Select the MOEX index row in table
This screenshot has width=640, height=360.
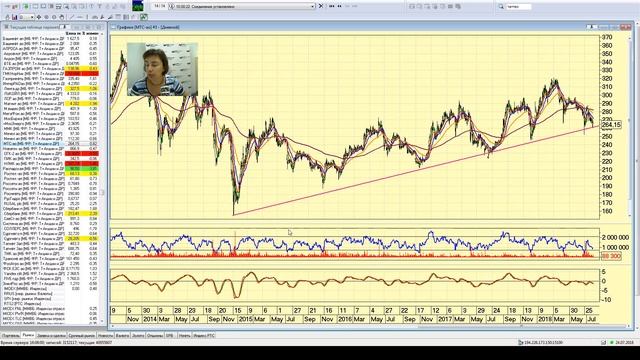tap(51, 289)
